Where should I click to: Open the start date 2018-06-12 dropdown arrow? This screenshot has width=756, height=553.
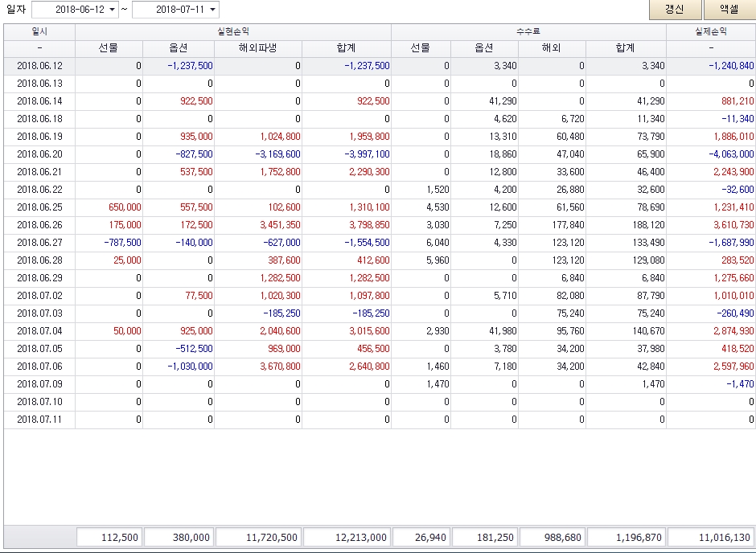(112, 10)
